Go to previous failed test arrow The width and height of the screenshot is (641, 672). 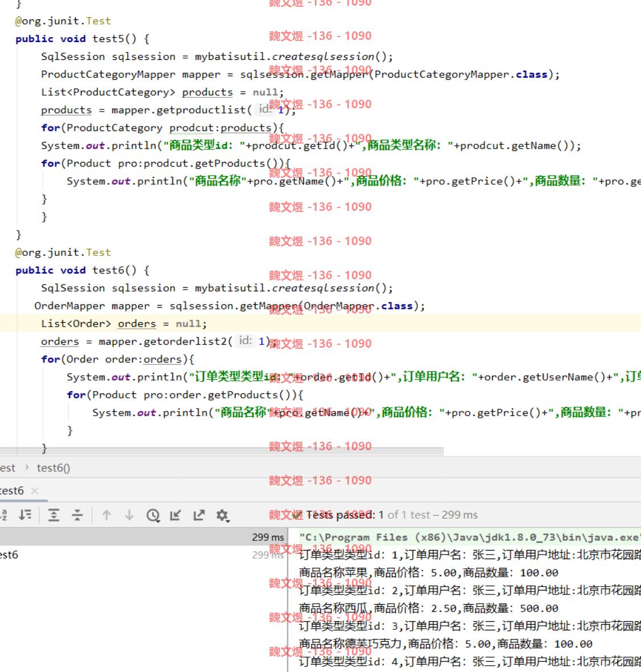pos(106,515)
